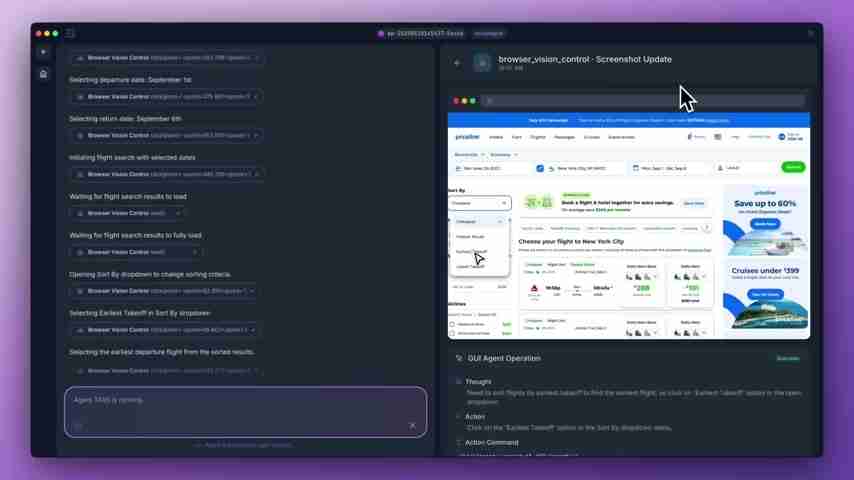The image size is (854, 480).
Task: Click the 'Action Command' section label
Action: pyautogui.click(x=492, y=443)
